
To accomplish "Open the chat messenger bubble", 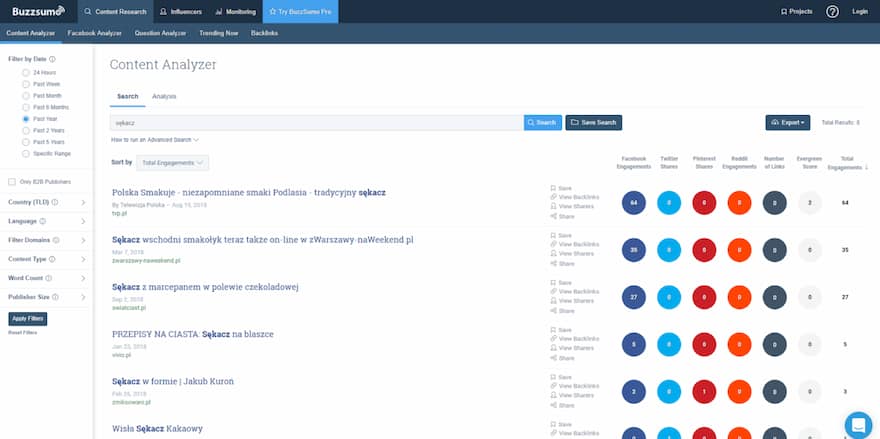I will [x=858, y=425].
